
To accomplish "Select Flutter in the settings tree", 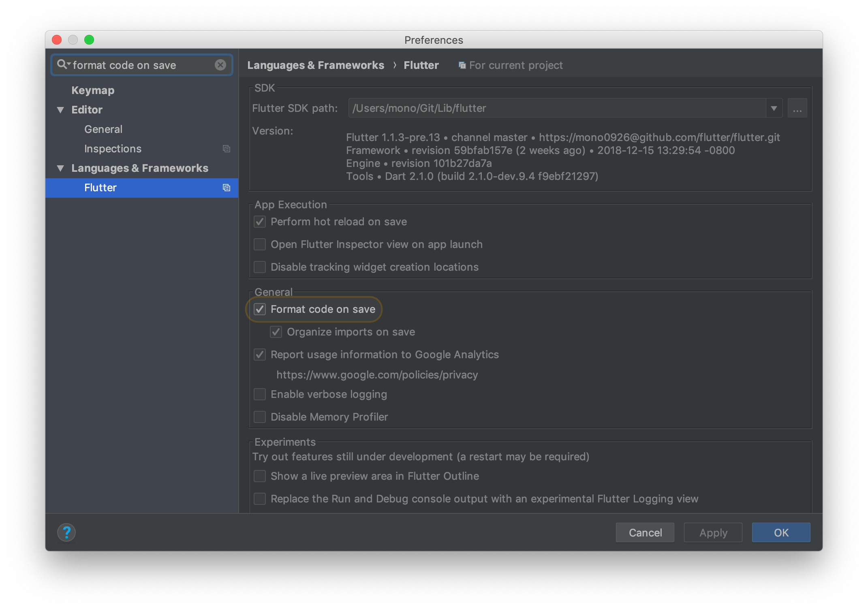I will 142,188.
